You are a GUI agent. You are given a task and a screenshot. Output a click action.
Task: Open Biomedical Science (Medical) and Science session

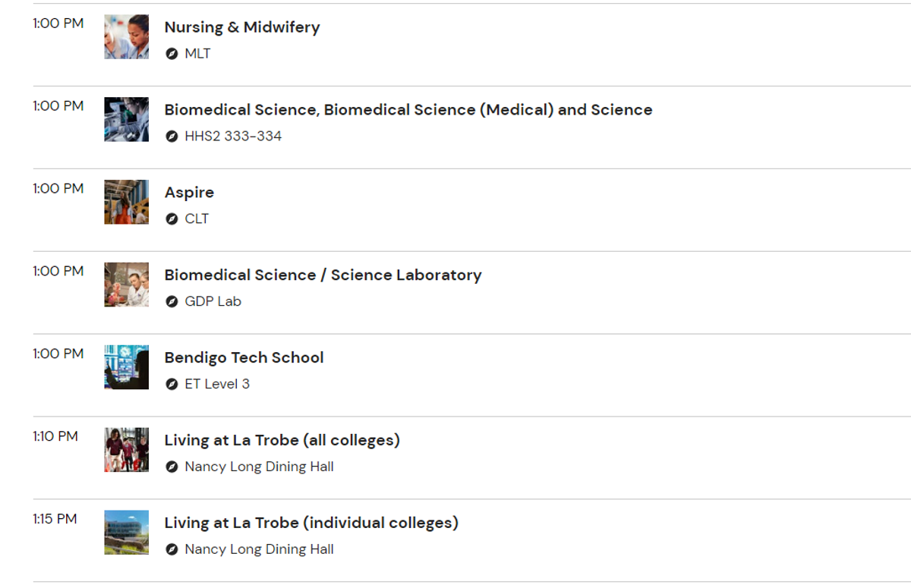click(408, 110)
